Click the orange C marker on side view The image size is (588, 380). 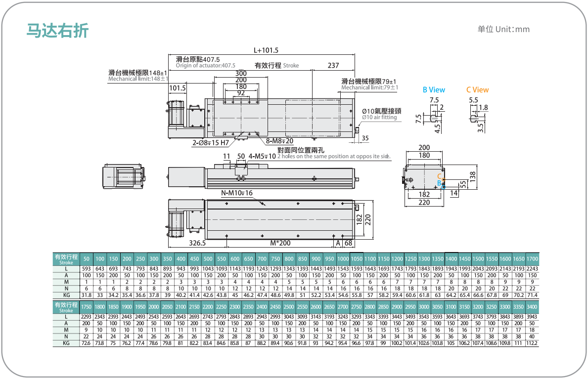point(439,176)
